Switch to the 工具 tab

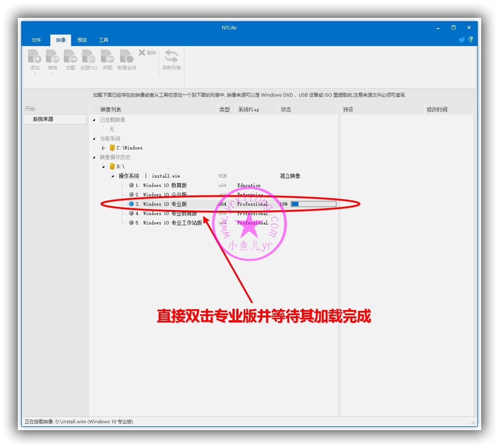(103, 40)
